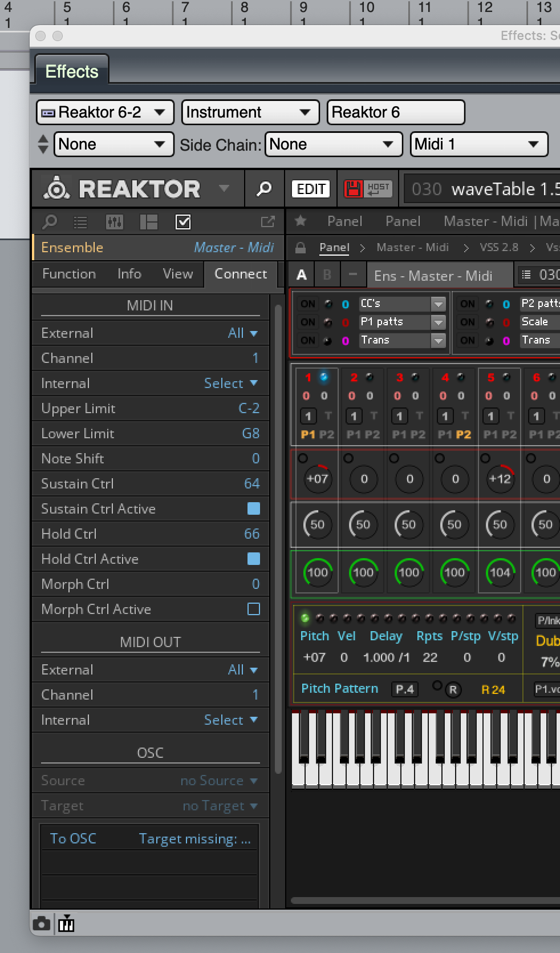This screenshot has width=560, height=953.
Task: Open the P1 patts dropdown arrow
Action: pos(438,322)
